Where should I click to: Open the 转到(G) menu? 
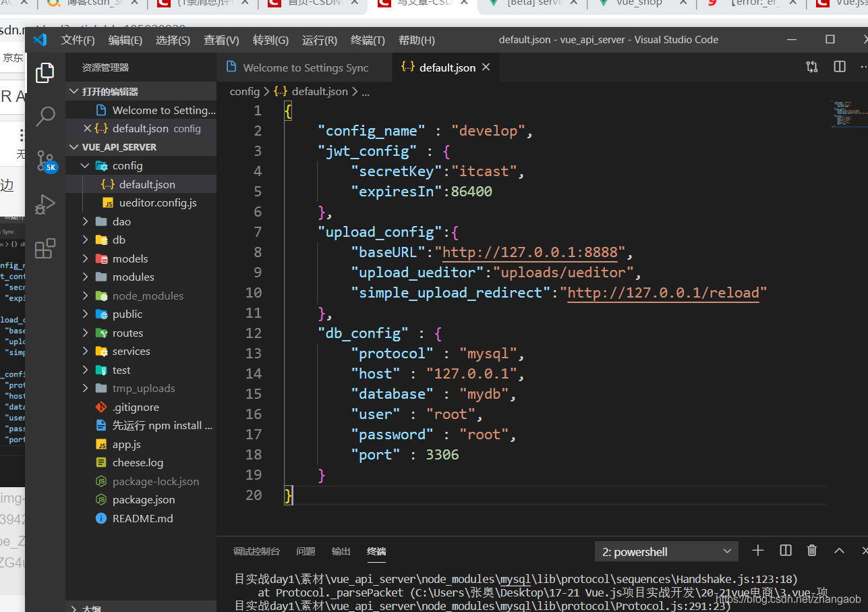(x=270, y=40)
